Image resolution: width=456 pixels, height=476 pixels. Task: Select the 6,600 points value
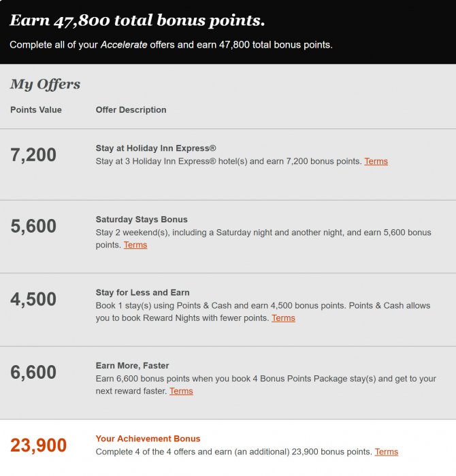[33, 373]
